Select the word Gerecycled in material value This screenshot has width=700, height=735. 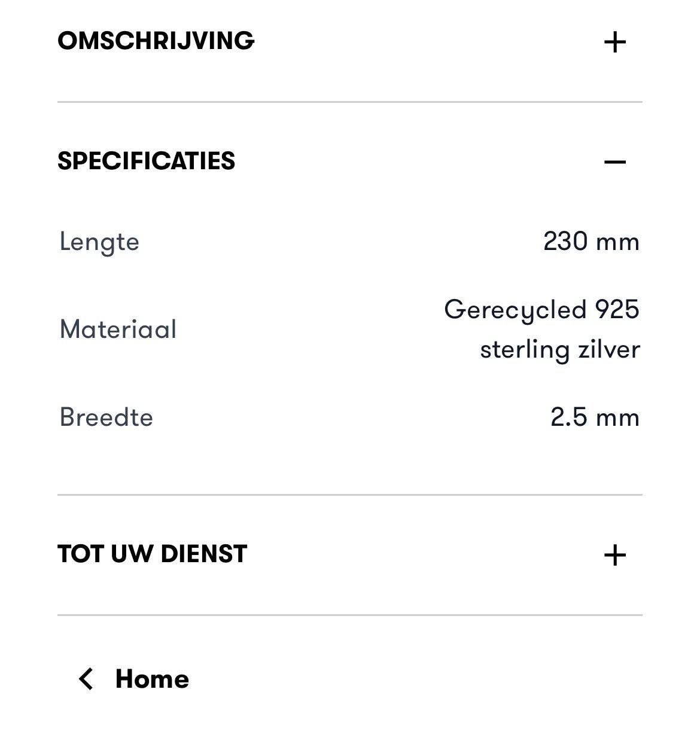pos(515,310)
